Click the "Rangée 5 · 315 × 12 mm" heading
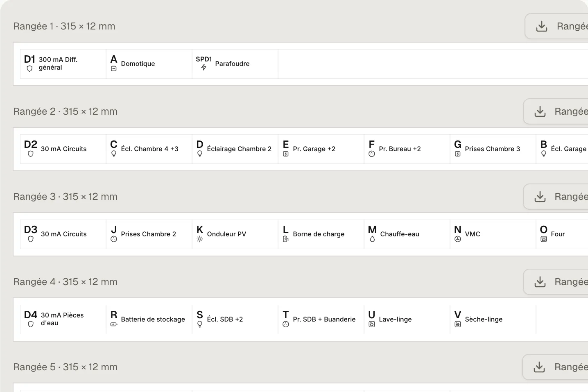 [x=66, y=367]
